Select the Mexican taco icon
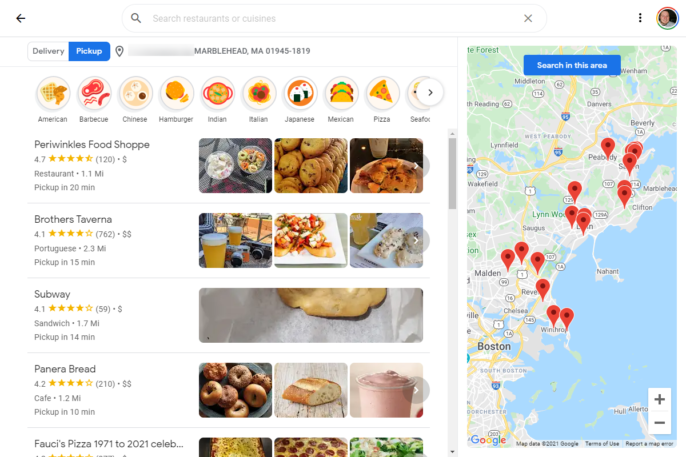Image resolution: width=686 pixels, height=457 pixels. coord(341,93)
